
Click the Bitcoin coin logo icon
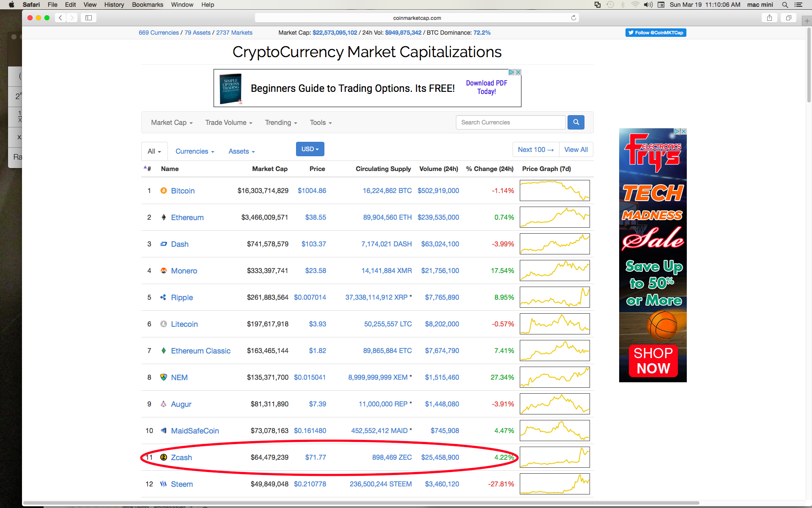coord(164,190)
